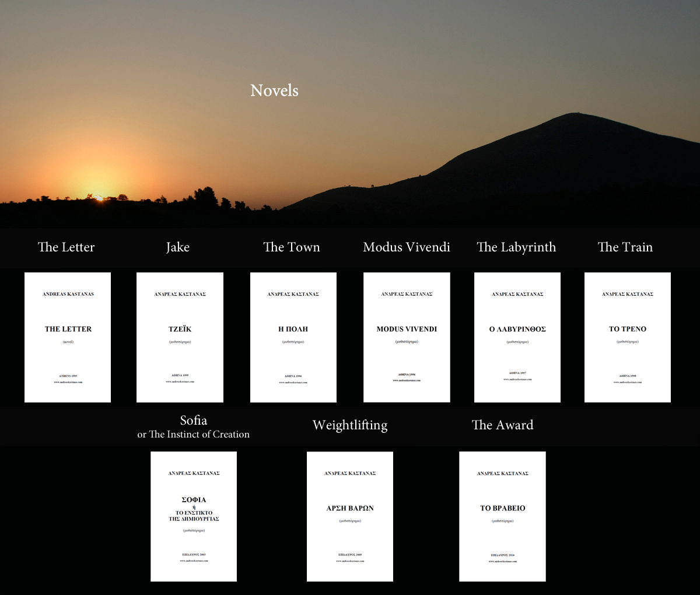700x595 pixels.
Task: Click the ΤΟ ΒΡΑΒΕΙΟ book cover
Action: 502,516
